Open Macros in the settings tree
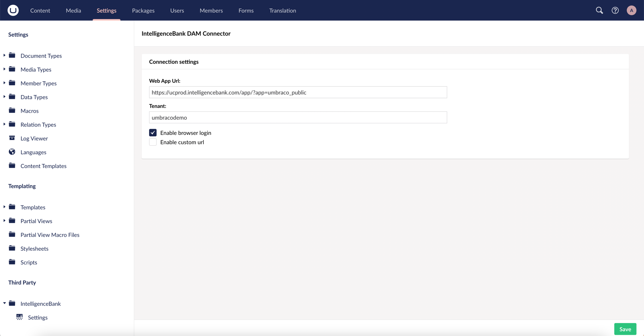The width and height of the screenshot is (644, 336). 29,111
